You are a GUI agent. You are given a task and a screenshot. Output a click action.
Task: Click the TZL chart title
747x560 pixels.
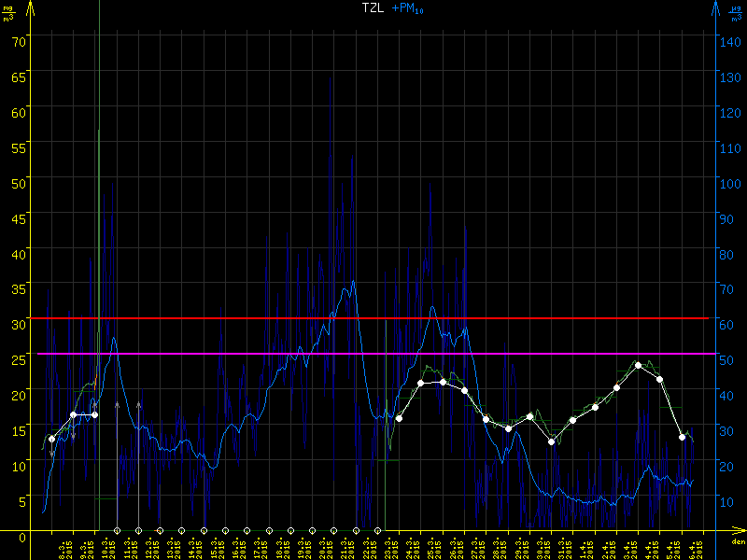[374, 7]
